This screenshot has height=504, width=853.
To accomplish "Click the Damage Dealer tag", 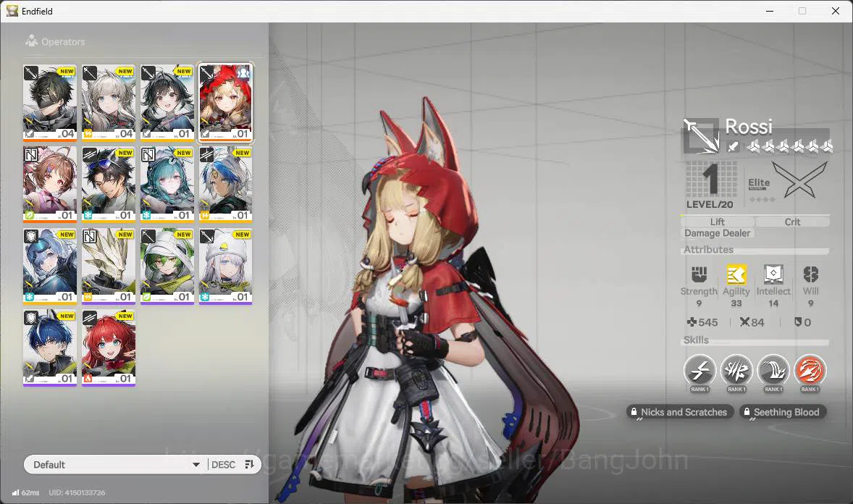I will point(717,233).
